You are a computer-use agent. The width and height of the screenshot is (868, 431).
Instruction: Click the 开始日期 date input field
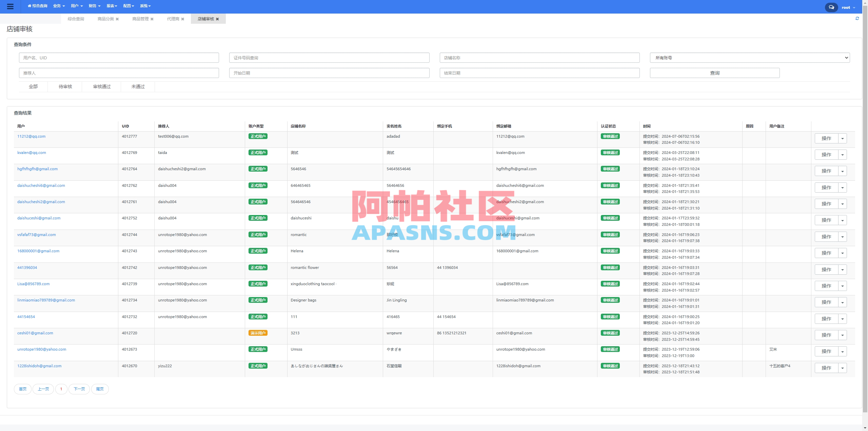(329, 73)
